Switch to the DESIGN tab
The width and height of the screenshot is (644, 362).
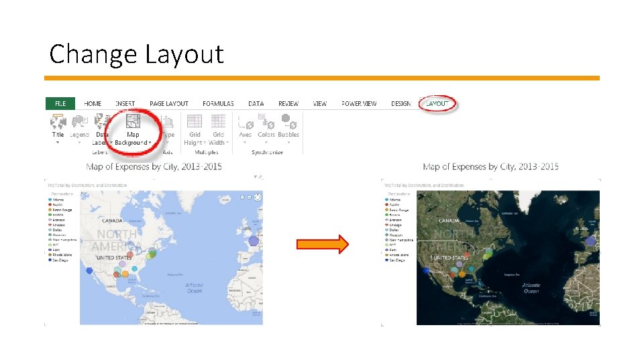pos(401,103)
